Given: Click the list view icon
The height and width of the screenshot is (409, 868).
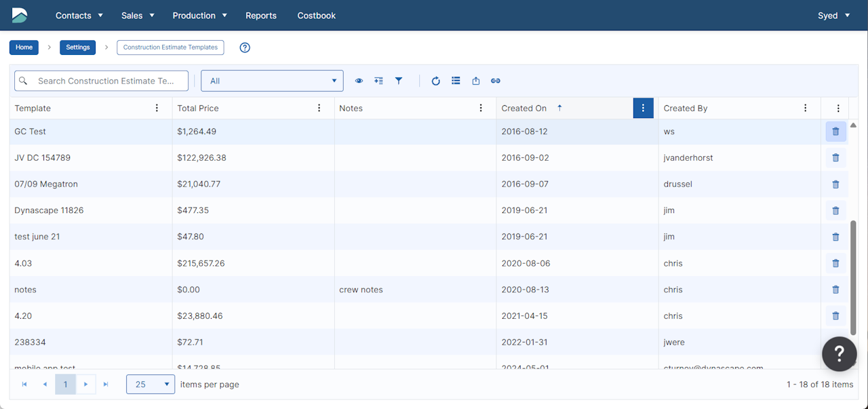Looking at the screenshot, I should pyautogui.click(x=456, y=81).
